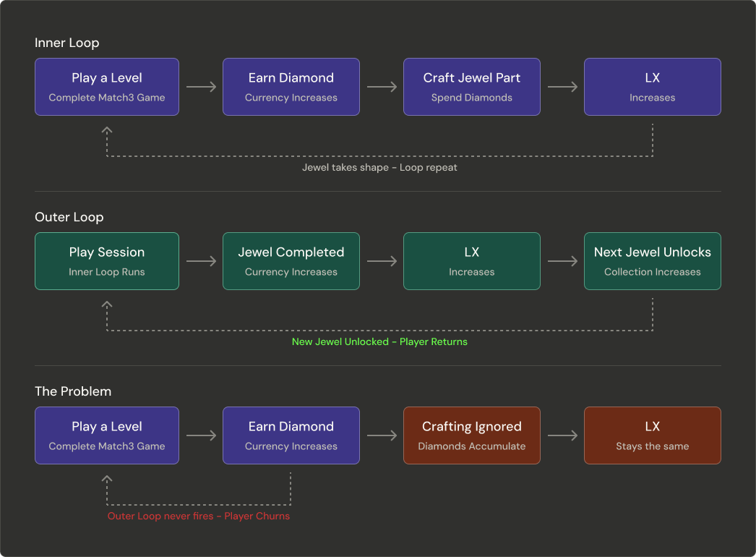Select the purple LX Increases box
The image size is (756, 557).
point(652,87)
